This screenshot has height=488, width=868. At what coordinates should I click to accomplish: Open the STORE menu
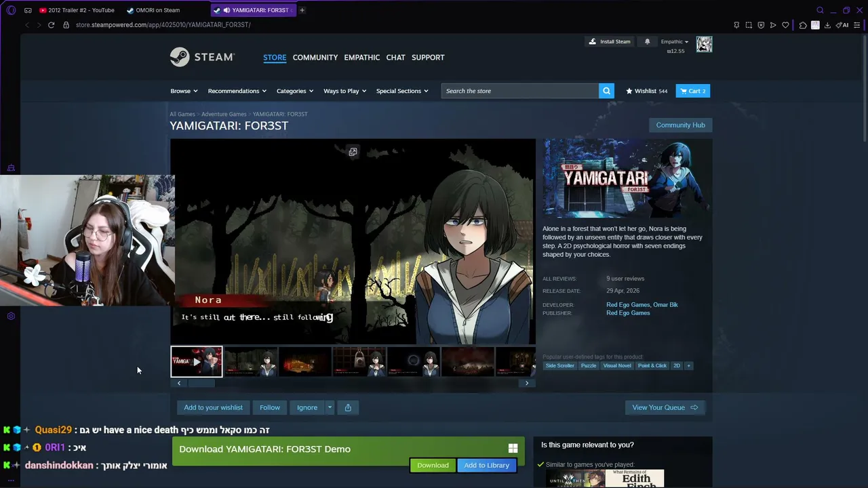click(275, 58)
